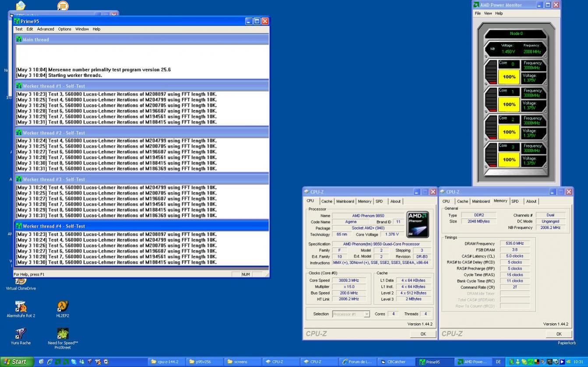Switch to Prime95 taskbar button
Screen dimensions: 588x367
[x=435, y=362]
